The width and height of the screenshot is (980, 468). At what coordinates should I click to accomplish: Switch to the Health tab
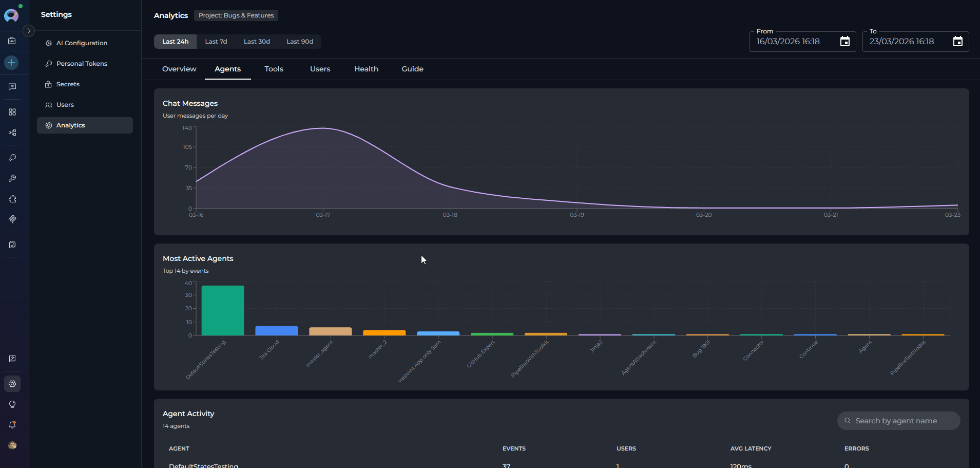pyautogui.click(x=366, y=69)
